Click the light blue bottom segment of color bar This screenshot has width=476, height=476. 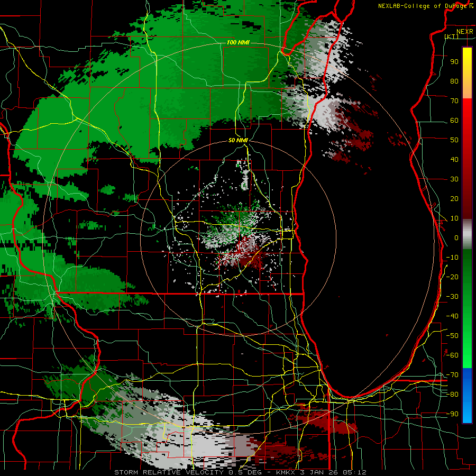pos(467,411)
